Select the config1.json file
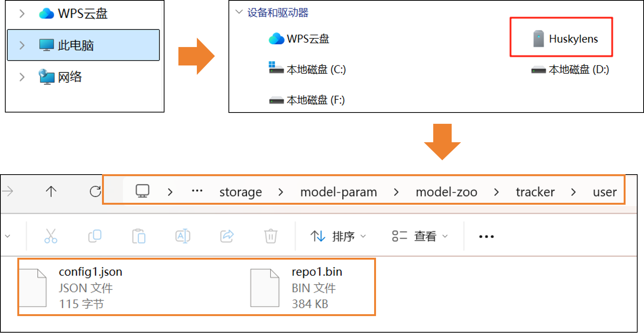The width and height of the screenshot is (644, 333). [x=90, y=287]
